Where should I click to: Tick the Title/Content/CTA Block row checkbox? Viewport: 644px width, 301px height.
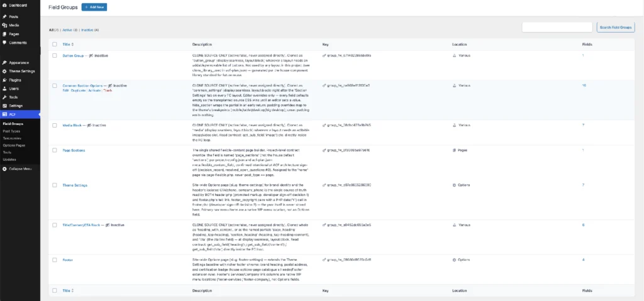coord(55,225)
